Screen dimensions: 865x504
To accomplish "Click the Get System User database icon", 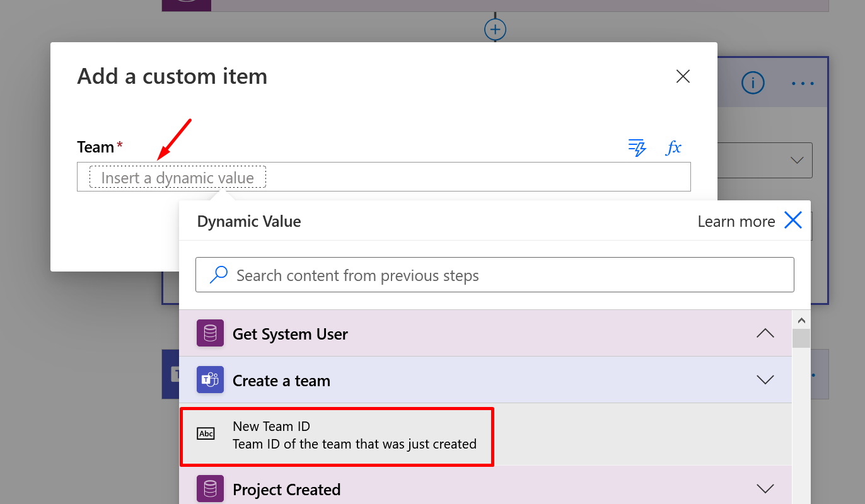I will [x=210, y=333].
